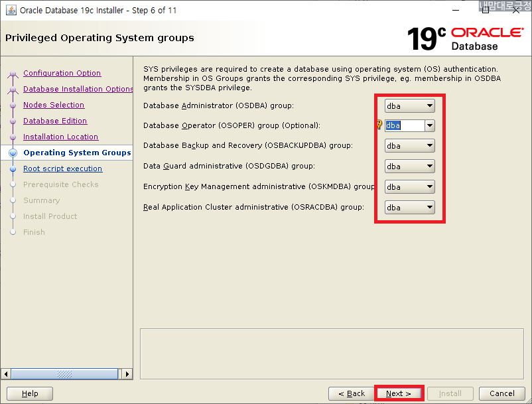Image resolution: width=532 pixels, height=404 pixels.
Task: Go to Installation Location step
Action: coord(61,137)
